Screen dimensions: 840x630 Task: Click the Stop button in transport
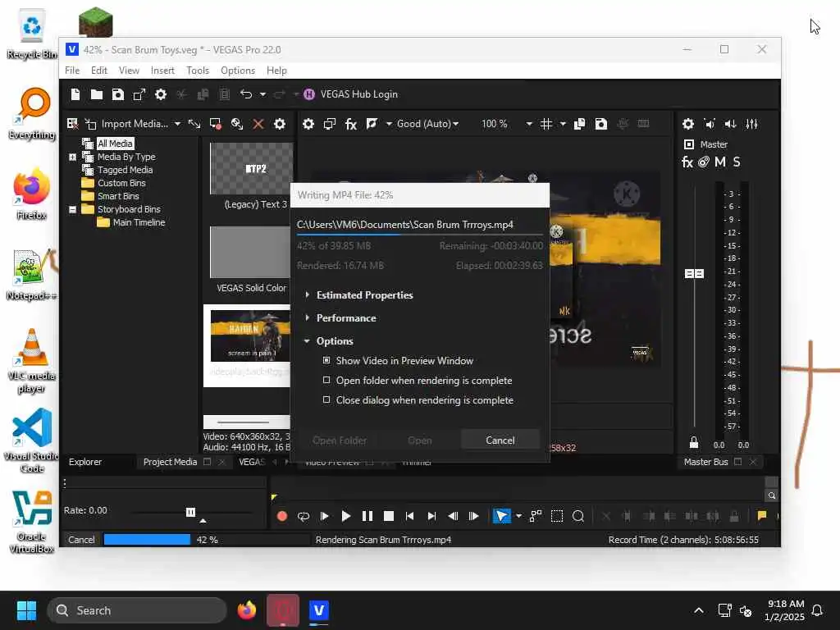click(x=389, y=516)
